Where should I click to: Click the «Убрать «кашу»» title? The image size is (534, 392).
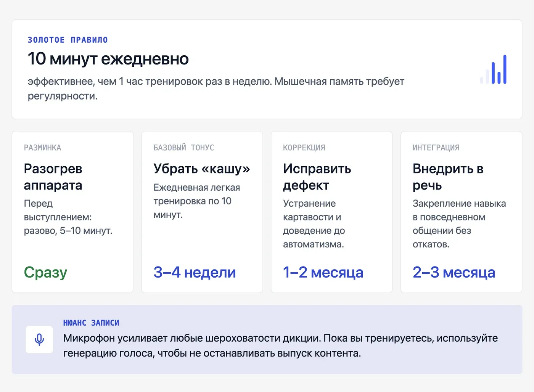(202, 169)
